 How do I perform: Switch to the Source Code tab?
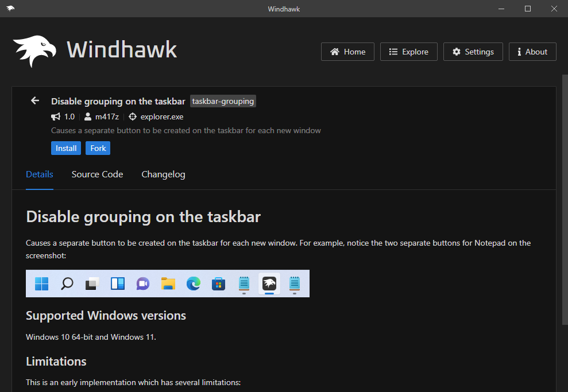pos(97,174)
